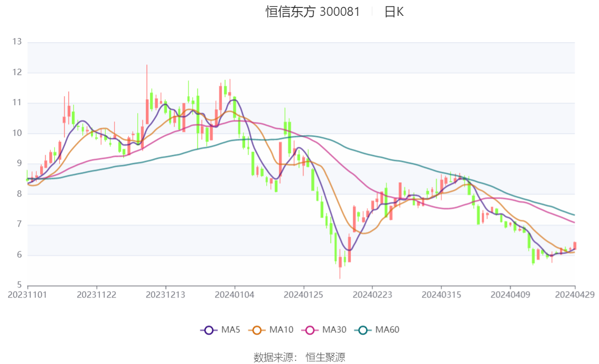599x364 pixels.
Task: Click the 13 price level on y-axis
Action: pyautogui.click(x=17, y=42)
